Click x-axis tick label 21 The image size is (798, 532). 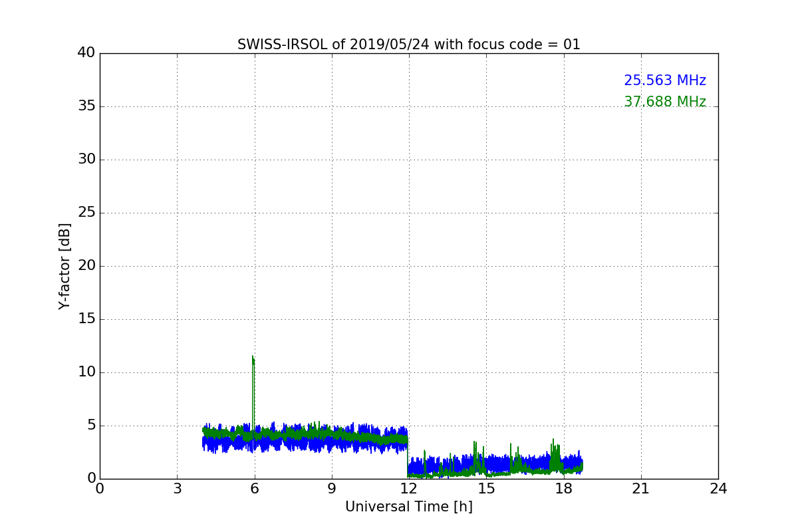641,489
